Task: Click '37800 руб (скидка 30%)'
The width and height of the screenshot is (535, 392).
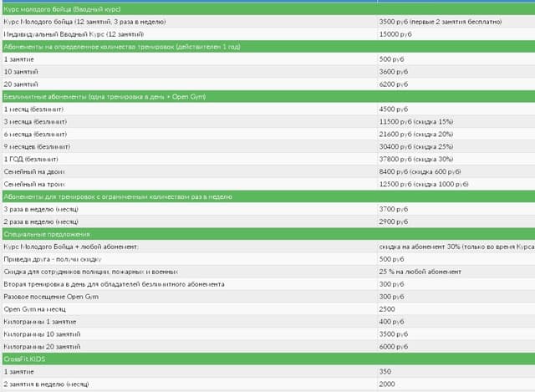Action: 416,160
